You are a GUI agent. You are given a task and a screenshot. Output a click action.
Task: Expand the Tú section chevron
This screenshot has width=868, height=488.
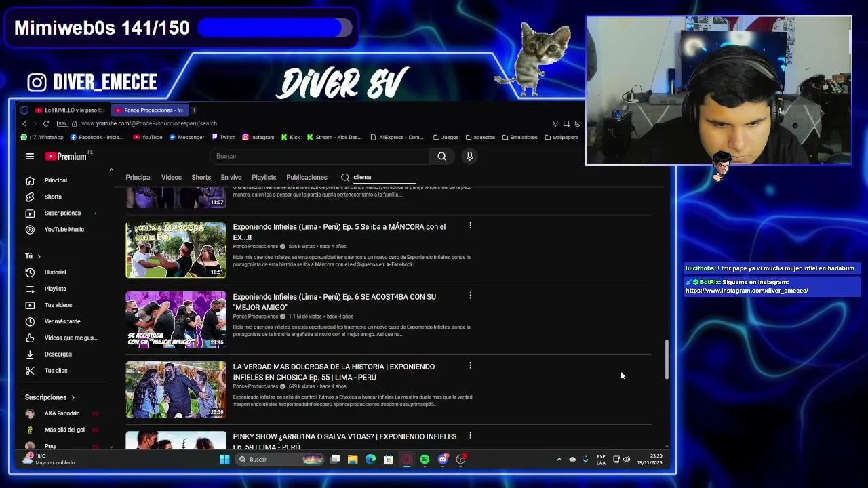pyautogui.click(x=39, y=256)
